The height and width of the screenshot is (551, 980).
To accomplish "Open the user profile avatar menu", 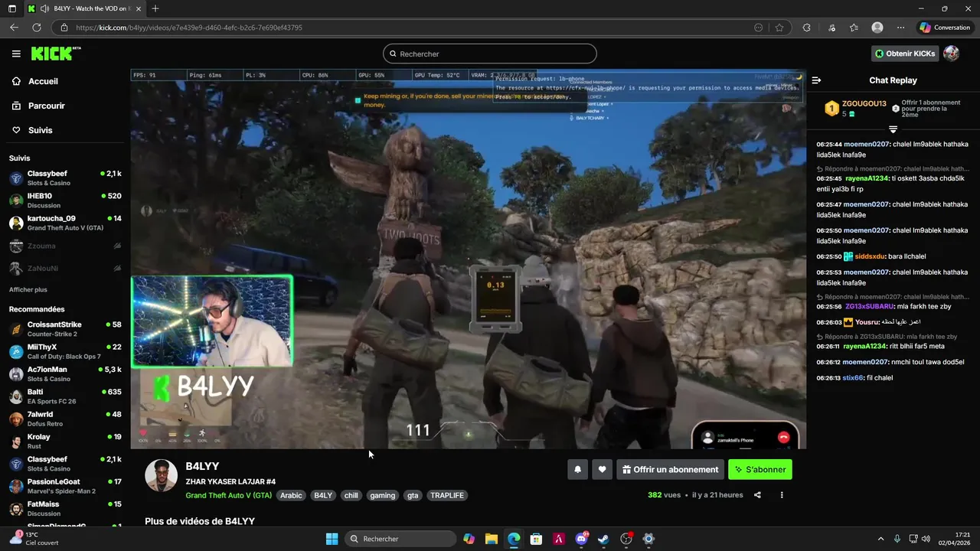I will point(952,54).
